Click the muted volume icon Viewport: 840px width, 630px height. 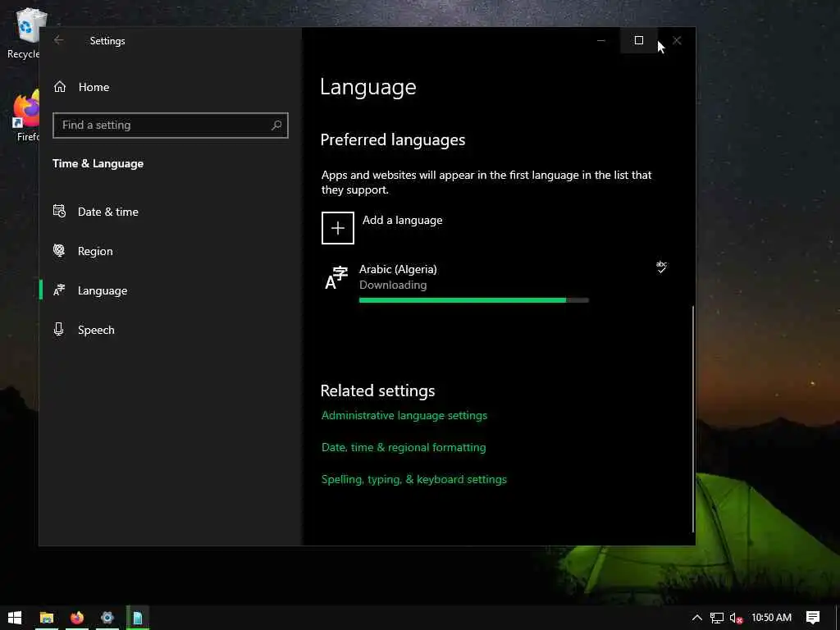pos(736,618)
